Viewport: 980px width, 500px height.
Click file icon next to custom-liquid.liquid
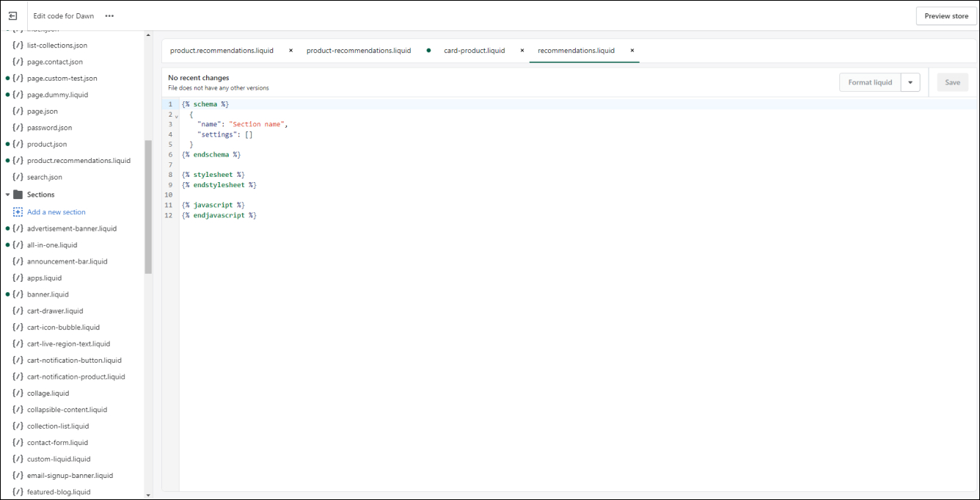tap(18, 459)
